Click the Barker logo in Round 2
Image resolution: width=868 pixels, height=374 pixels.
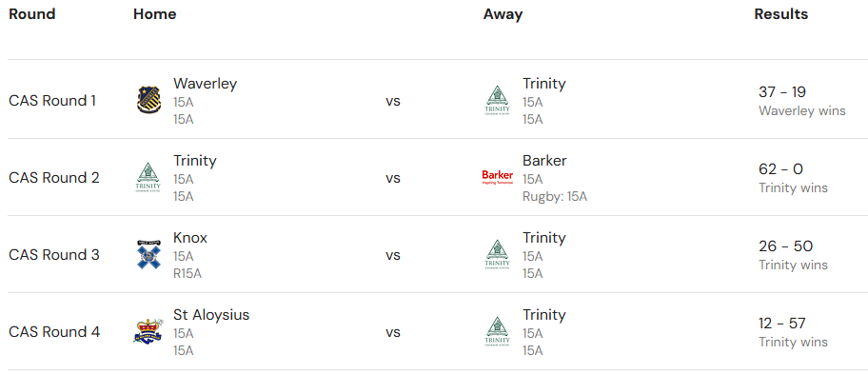(498, 177)
